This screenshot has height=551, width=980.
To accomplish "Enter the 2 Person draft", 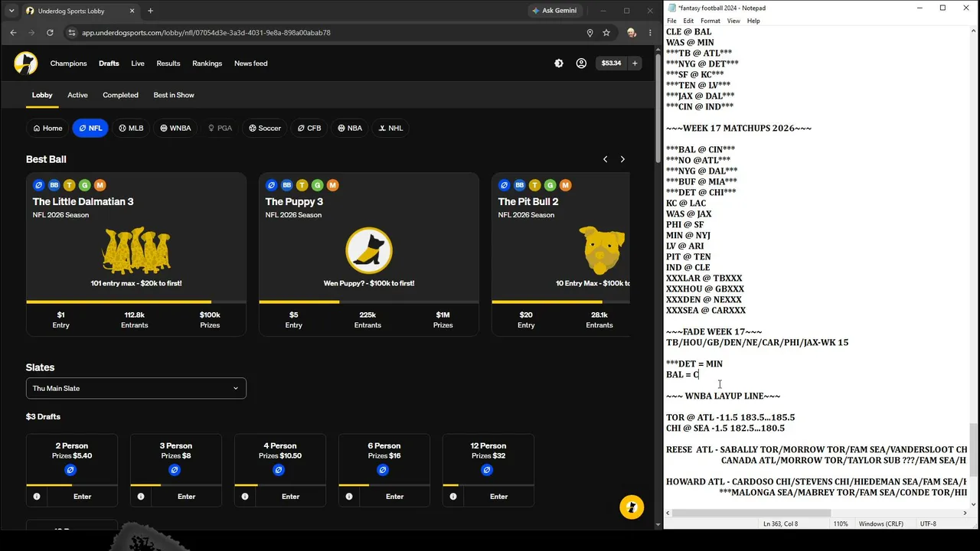I will [82, 497].
